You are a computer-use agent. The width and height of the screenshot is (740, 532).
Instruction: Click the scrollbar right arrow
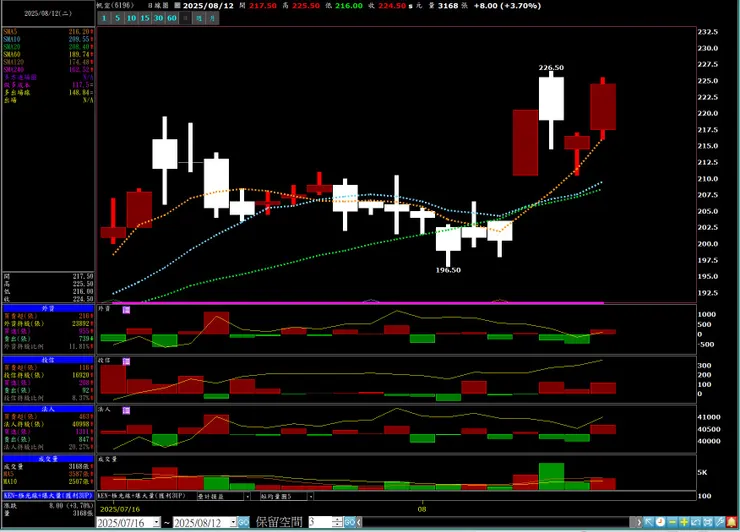pyautogui.click(x=639, y=522)
